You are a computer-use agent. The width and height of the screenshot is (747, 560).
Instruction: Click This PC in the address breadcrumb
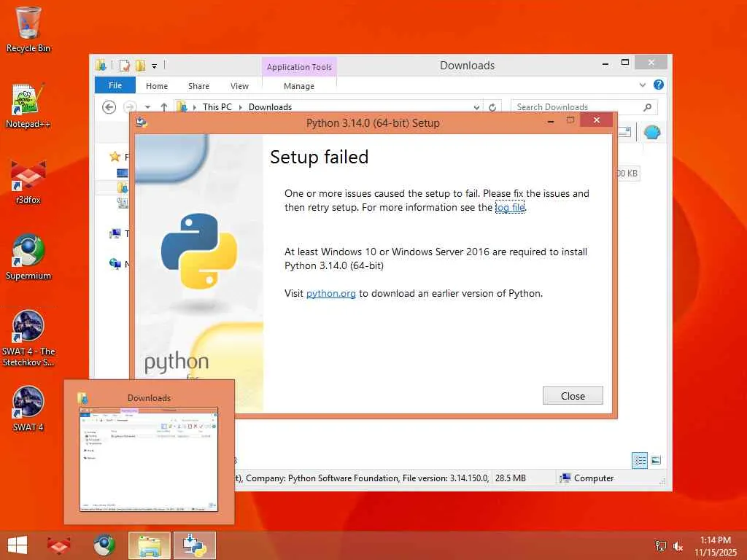[x=217, y=107]
